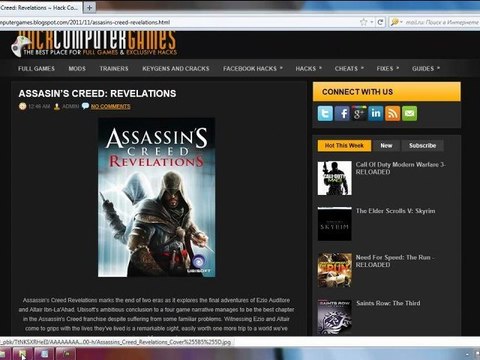Open the Google Plus social icon

(x=359, y=114)
